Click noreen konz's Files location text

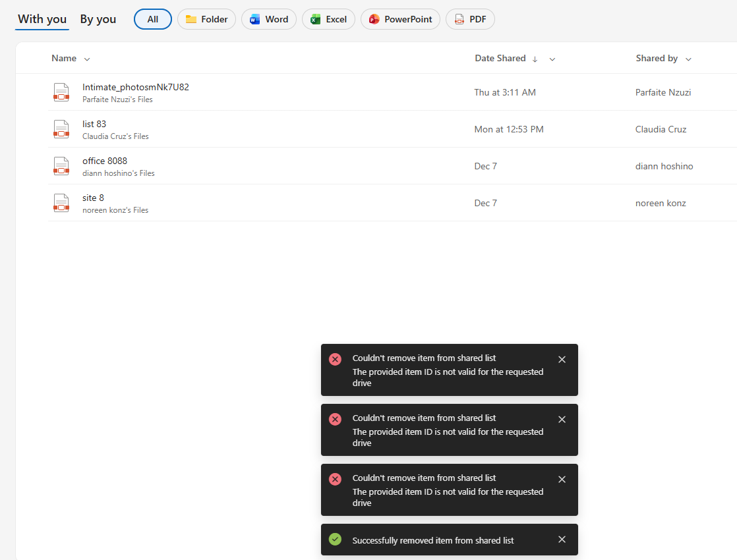[115, 210]
